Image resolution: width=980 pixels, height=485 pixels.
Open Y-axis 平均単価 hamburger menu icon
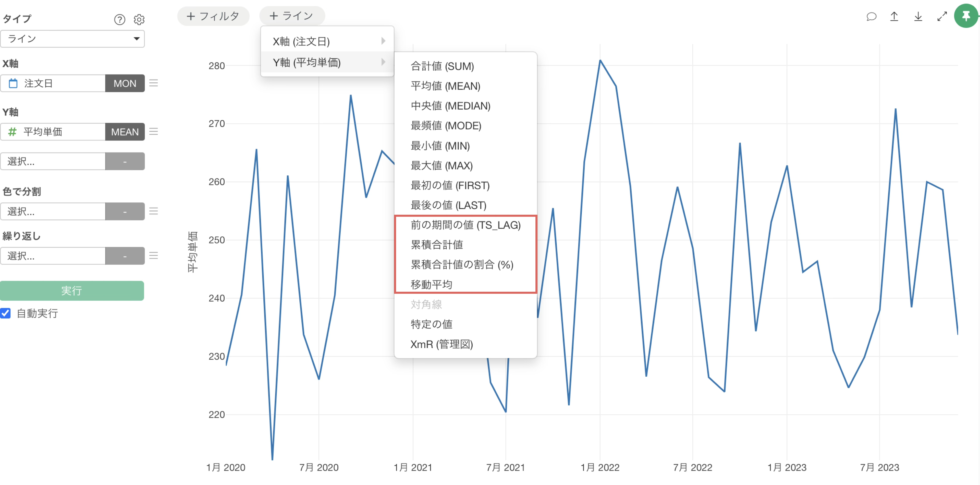[154, 132]
